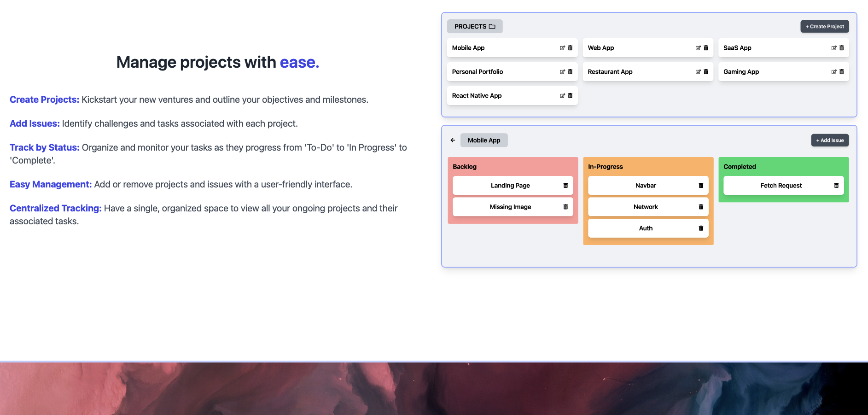Screen dimensions: 868x415
Task: Delete the Web App project via trash icon
Action: point(706,48)
